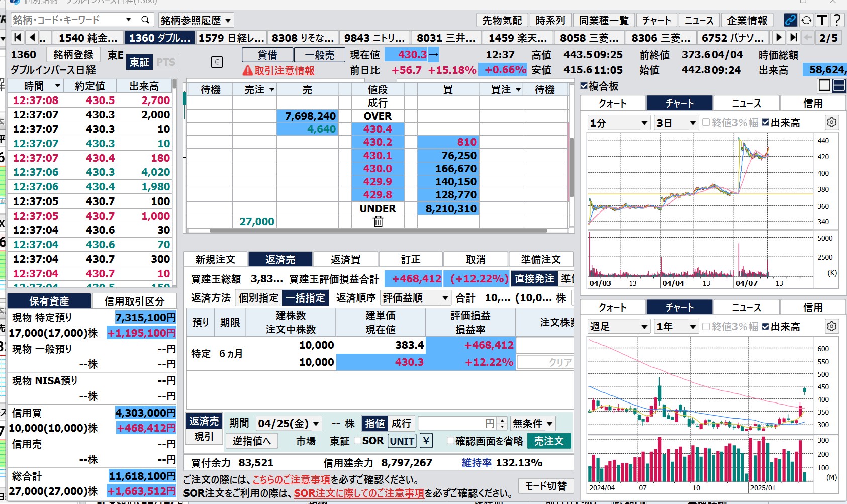Click the question mark help icon
The image size is (847, 504).
coord(837,20)
